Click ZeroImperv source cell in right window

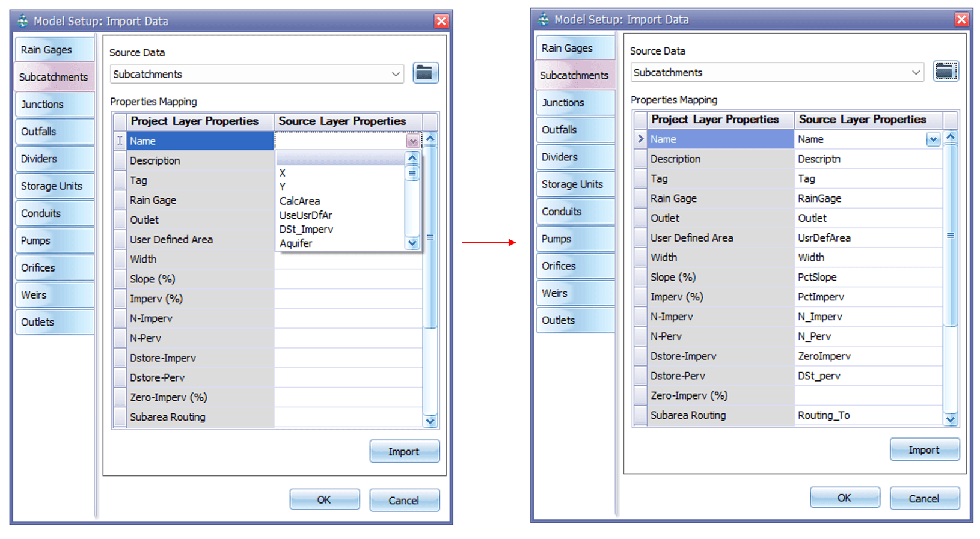click(868, 356)
